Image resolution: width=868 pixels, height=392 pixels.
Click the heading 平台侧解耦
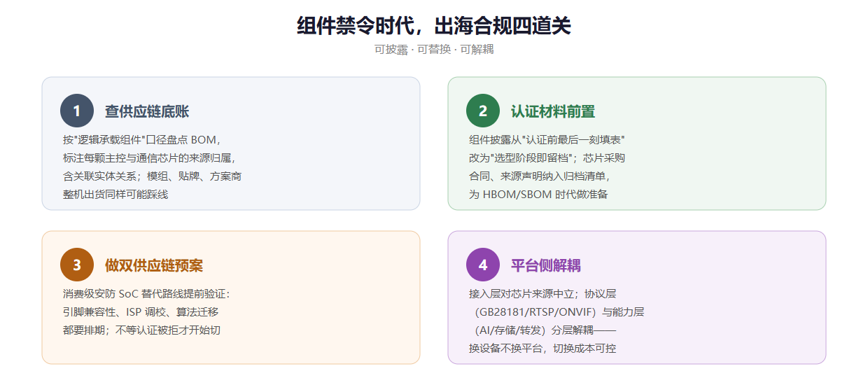546,265
